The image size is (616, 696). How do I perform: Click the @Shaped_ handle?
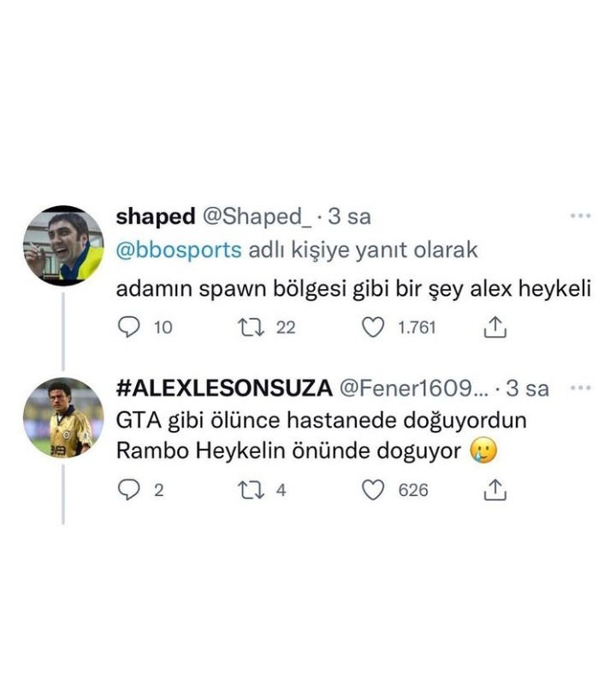coord(258,217)
